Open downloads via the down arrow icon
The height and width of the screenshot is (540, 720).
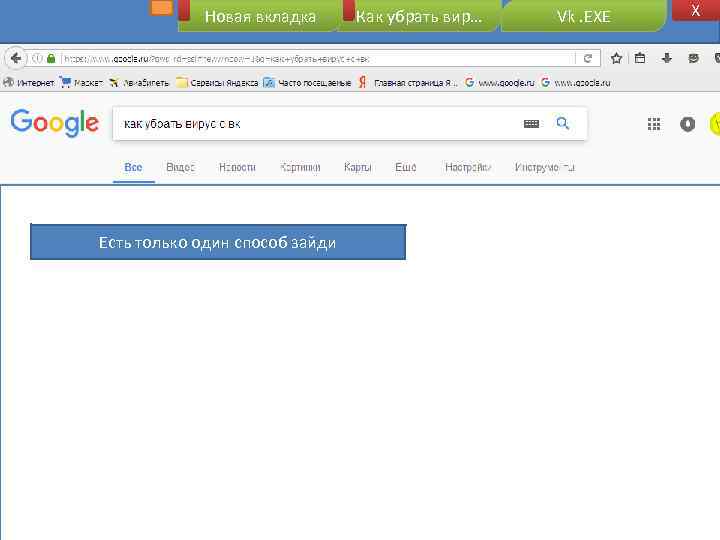click(x=667, y=58)
